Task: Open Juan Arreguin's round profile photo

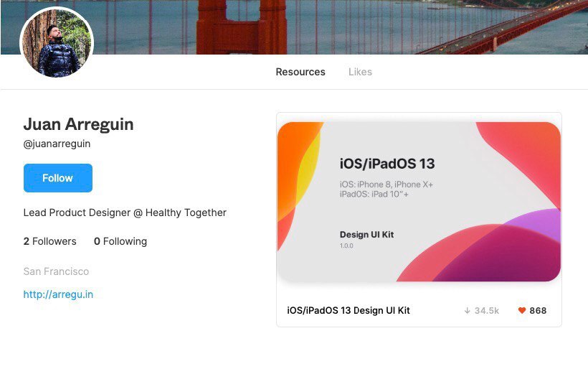Action: [x=57, y=43]
